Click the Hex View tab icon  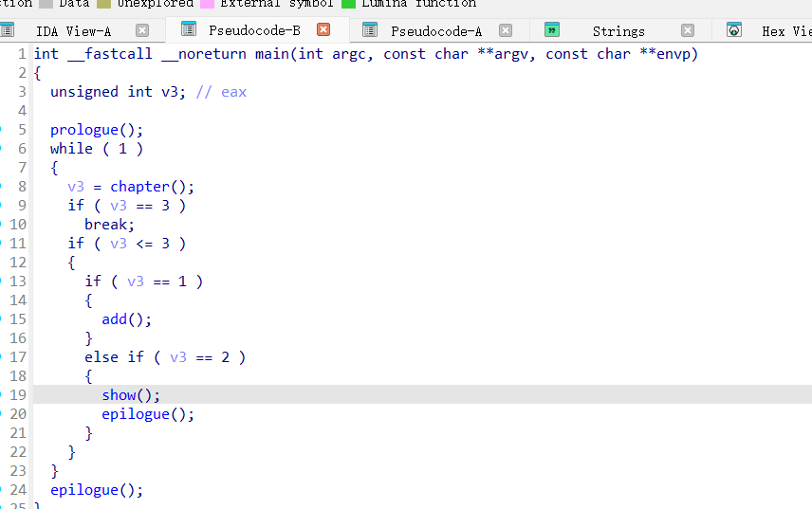click(734, 30)
